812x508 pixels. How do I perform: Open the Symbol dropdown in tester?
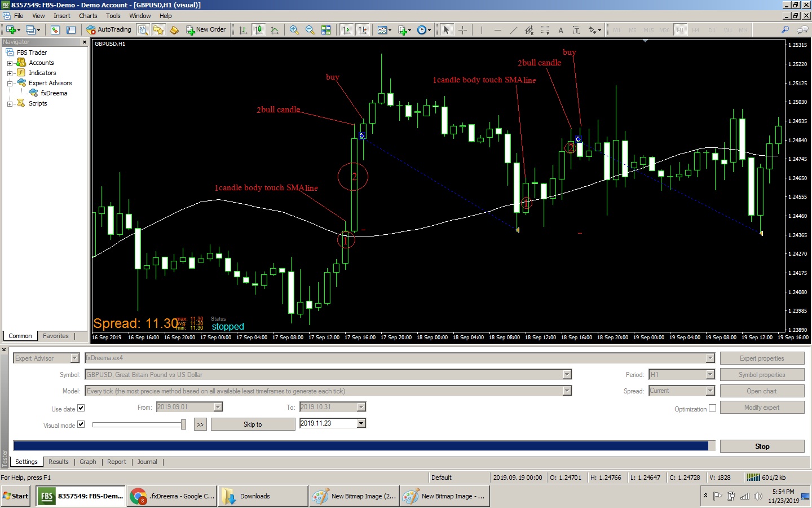click(567, 375)
